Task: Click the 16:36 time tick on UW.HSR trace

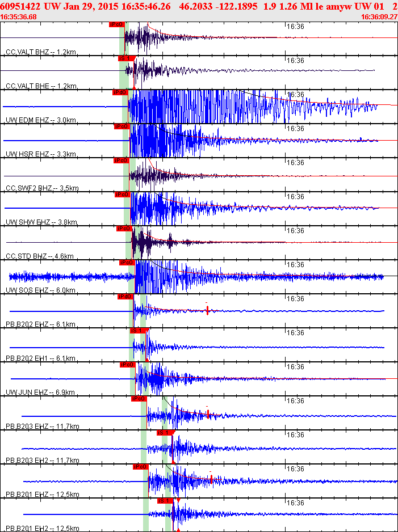Action: 295,129
